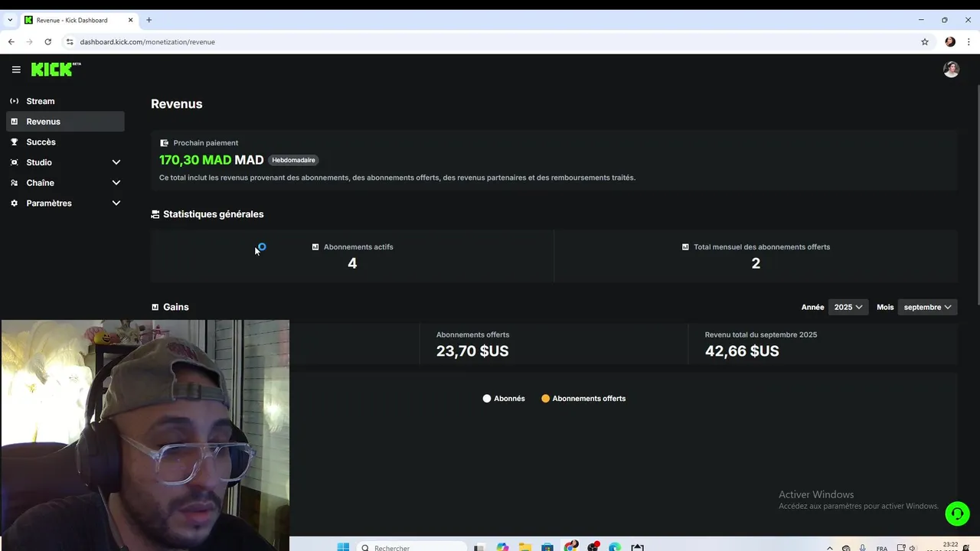
Task: Click the 170,30 MAD payment amount
Action: (211, 160)
